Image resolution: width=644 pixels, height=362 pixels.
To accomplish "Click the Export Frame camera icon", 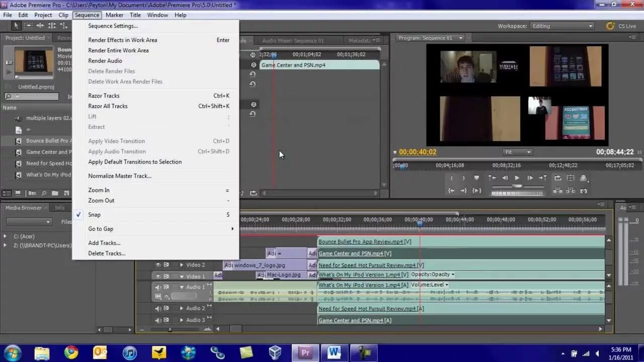I will tap(584, 191).
